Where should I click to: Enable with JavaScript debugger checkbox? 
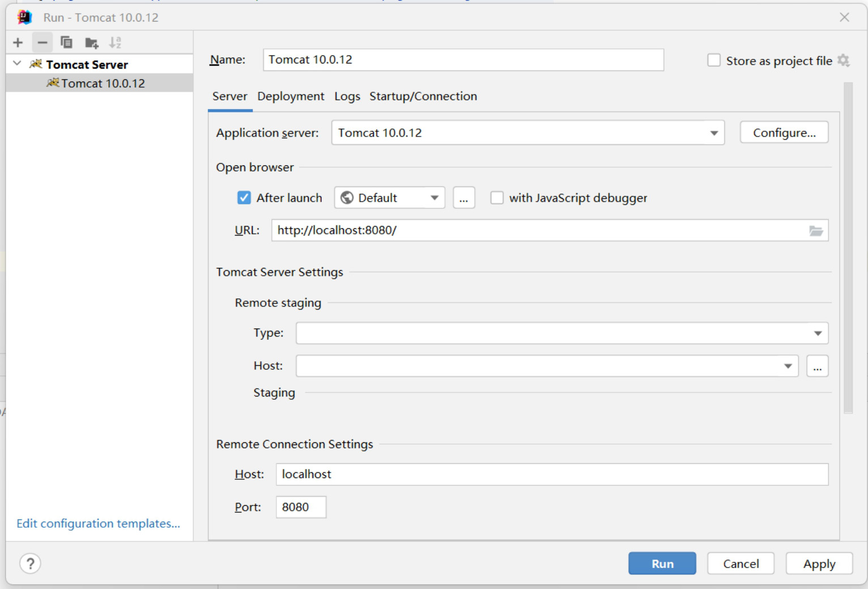[x=497, y=198]
